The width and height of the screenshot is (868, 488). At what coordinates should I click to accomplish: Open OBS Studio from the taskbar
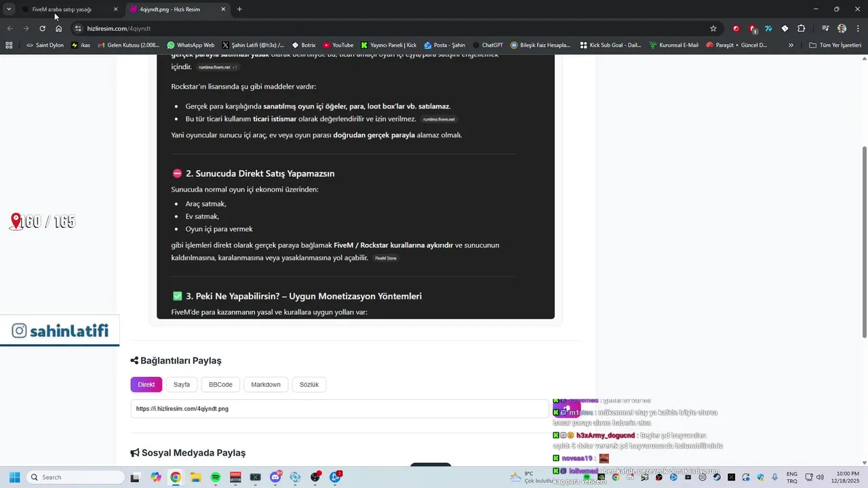click(315, 477)
